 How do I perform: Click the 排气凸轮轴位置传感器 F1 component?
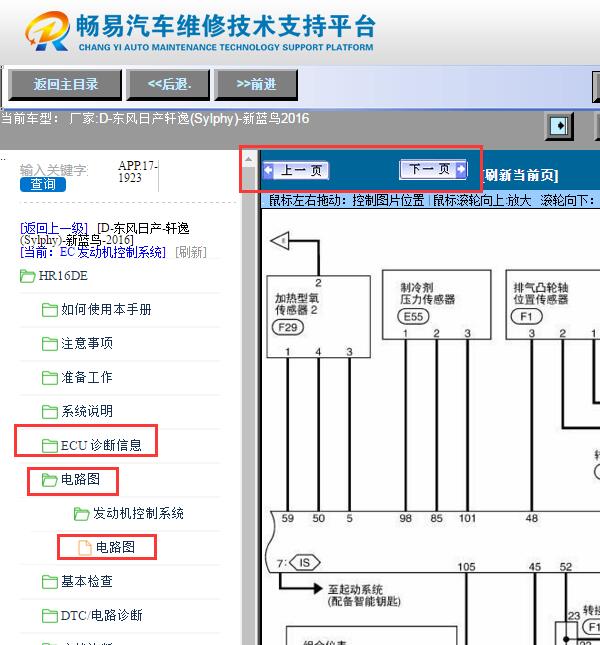[552, 304]
